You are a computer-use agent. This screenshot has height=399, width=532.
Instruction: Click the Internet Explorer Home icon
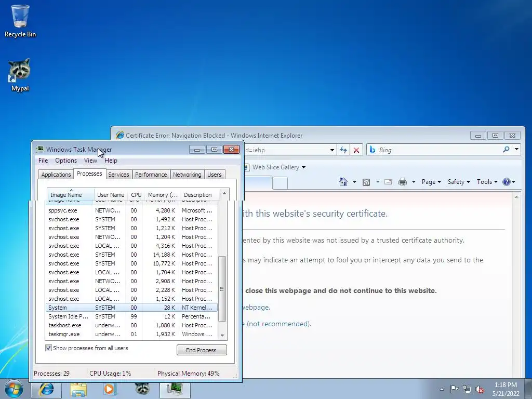click(x=343, y=182)
